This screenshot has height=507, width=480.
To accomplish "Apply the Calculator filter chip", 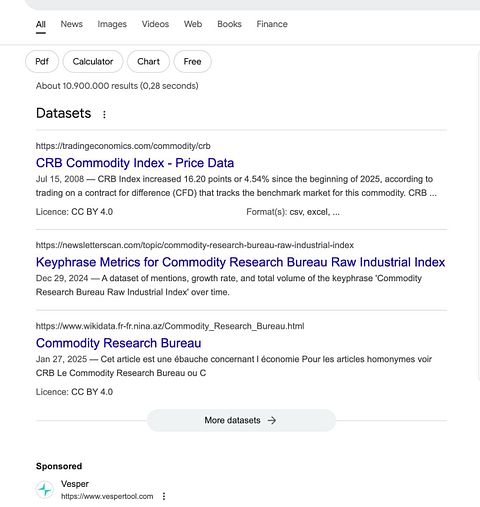I will 93,61.
